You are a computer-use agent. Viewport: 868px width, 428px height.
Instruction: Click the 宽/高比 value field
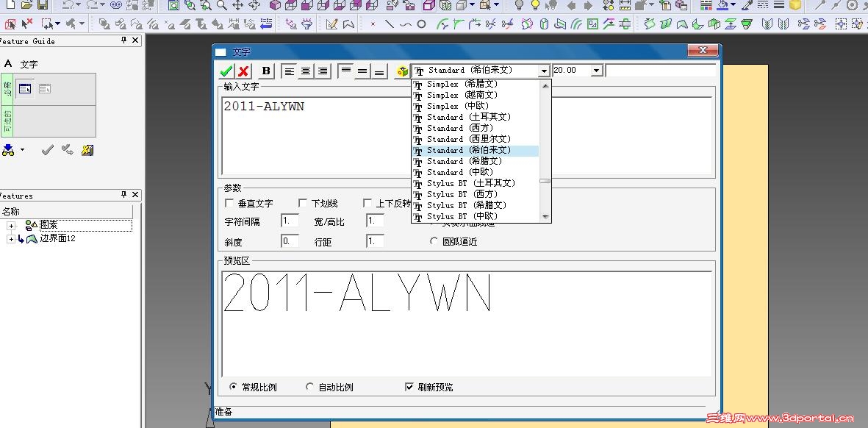pos(375,221)
